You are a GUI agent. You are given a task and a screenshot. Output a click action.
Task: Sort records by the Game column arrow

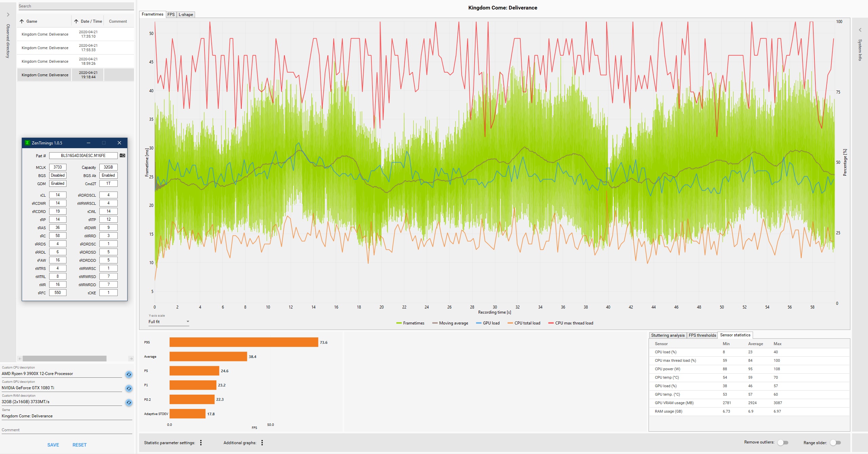point(22,21)
